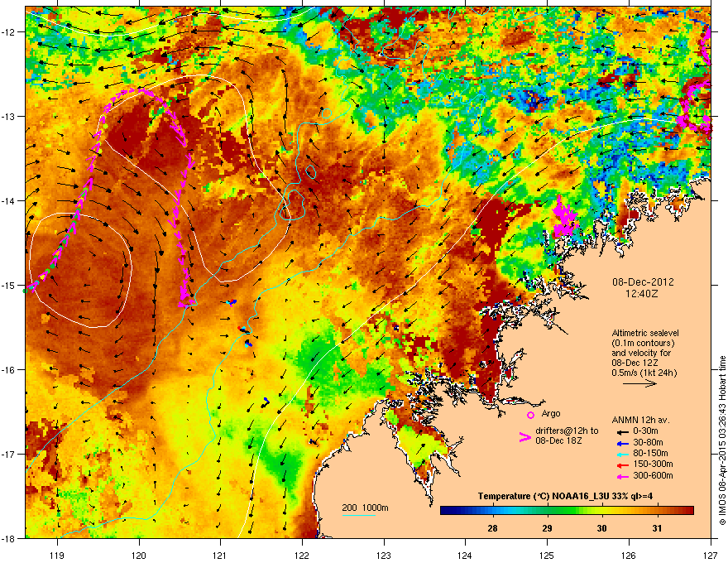The width and height of the screenshot is (728, 563).
Task: Click the longitude axis label 122
Action: pyautogui.click(x=302, y=556)
